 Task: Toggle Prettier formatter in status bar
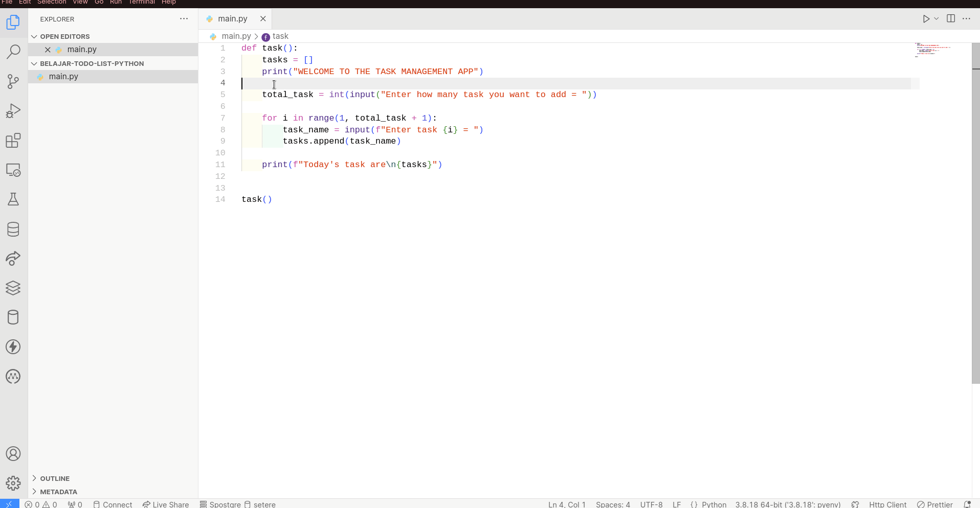click(934, 504)
